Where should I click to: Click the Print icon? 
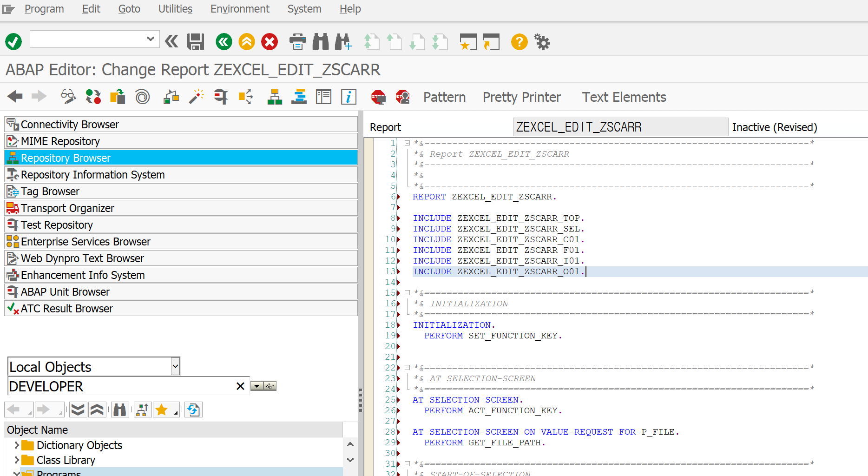(297, 42)
